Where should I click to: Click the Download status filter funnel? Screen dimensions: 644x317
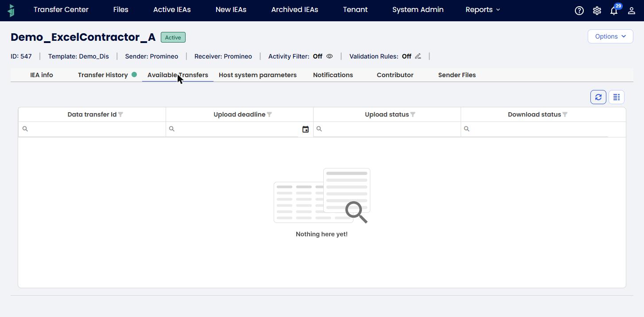[565, 114]
